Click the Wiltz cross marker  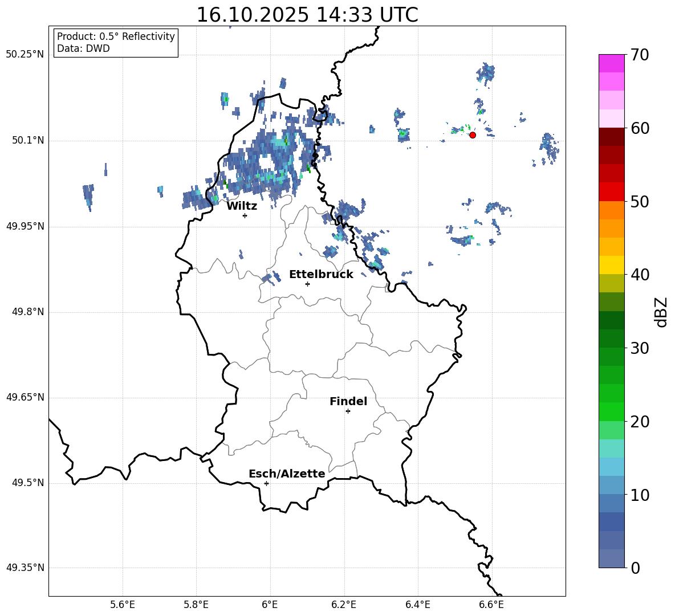point(245,215)
